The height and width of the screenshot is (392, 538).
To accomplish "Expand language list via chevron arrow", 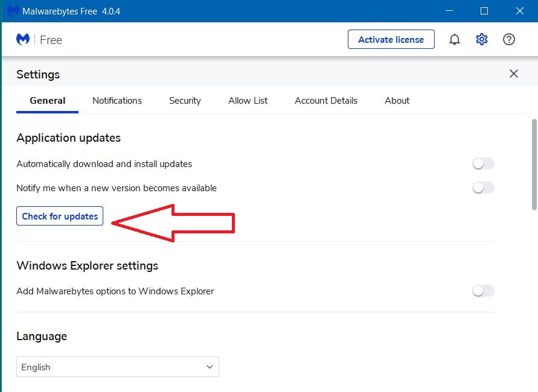I will point(210,367).
